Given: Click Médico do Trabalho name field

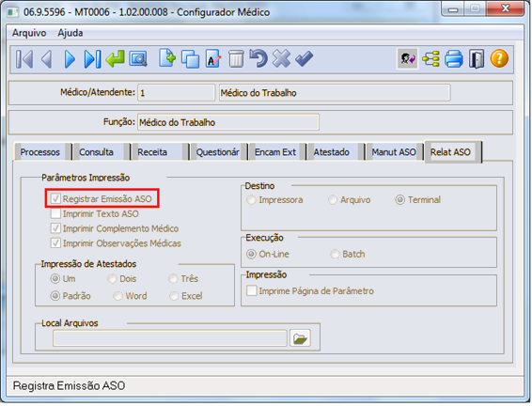Looking at the screenshot, I should point(335,93).
